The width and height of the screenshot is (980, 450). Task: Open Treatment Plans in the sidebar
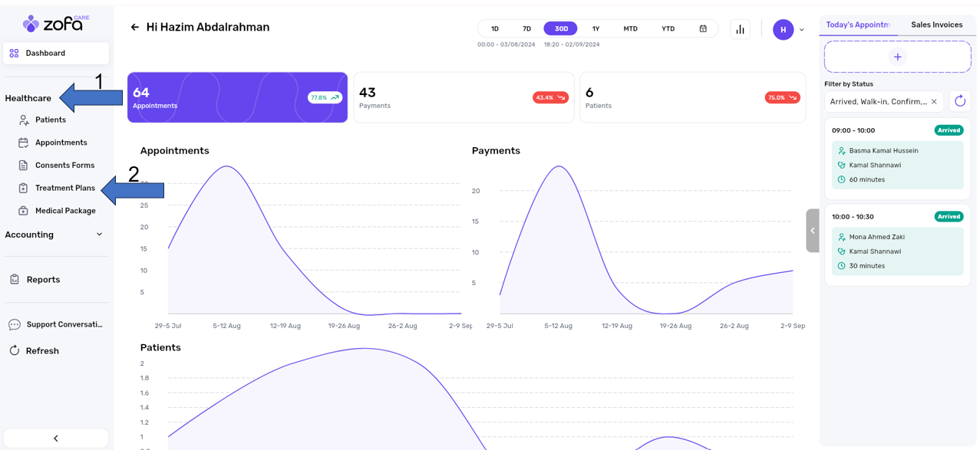point(64,188)
